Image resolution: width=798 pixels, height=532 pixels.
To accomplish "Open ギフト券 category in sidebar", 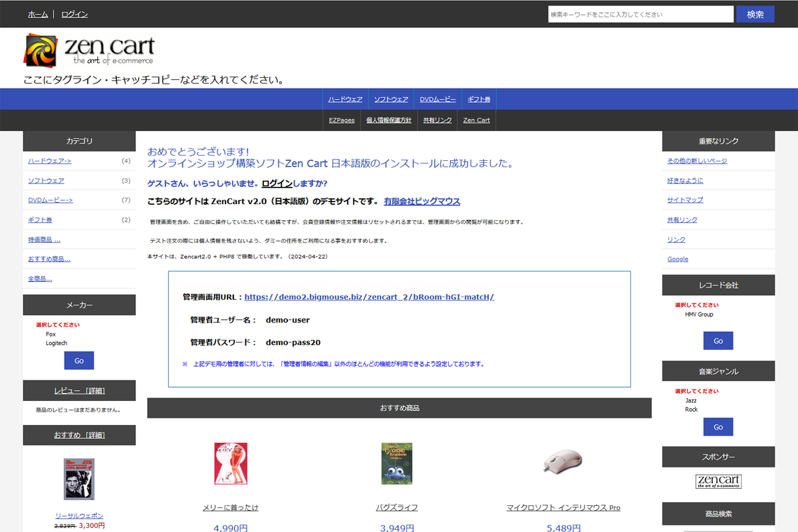I will 40,220.
